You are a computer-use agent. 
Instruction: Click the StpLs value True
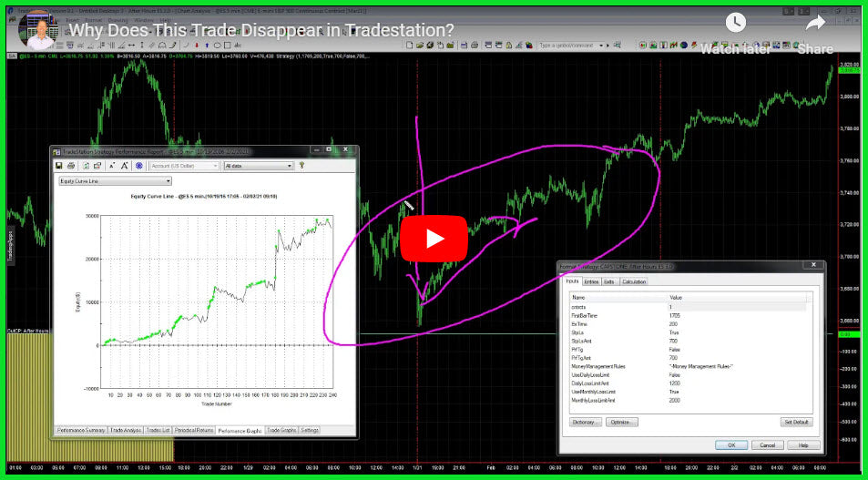(x=674, y=332)
